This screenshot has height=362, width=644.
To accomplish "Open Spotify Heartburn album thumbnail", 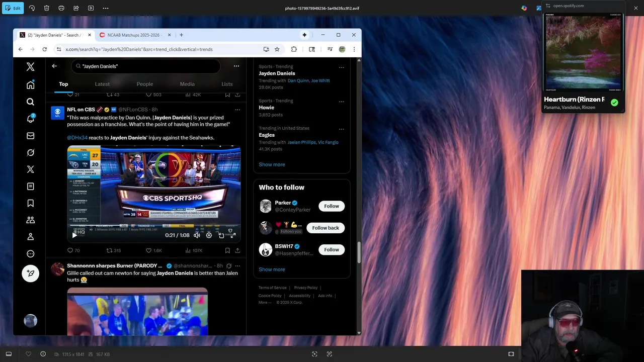I will pyautogui.click(x=583, y=51).
